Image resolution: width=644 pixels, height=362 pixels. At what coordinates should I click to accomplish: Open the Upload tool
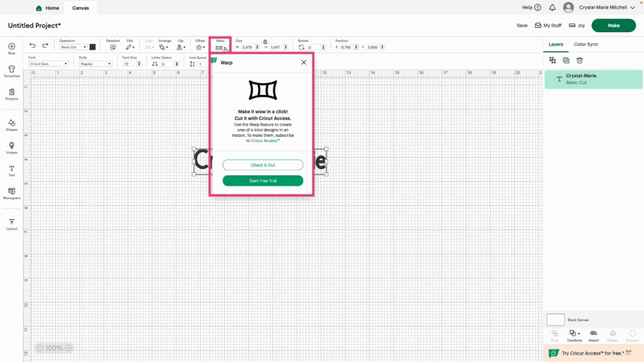click(x=11, y=224)
